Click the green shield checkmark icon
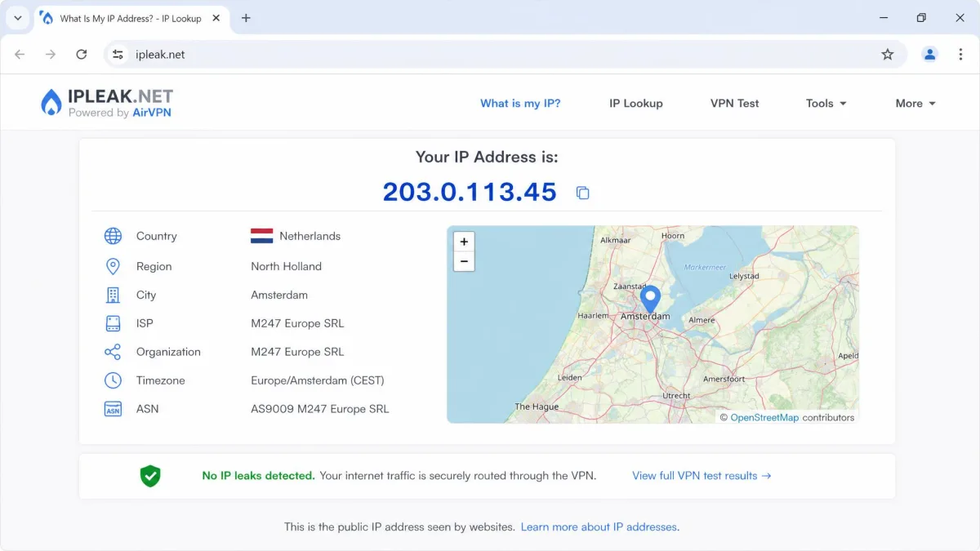980x551 pixels. point(150,476)
